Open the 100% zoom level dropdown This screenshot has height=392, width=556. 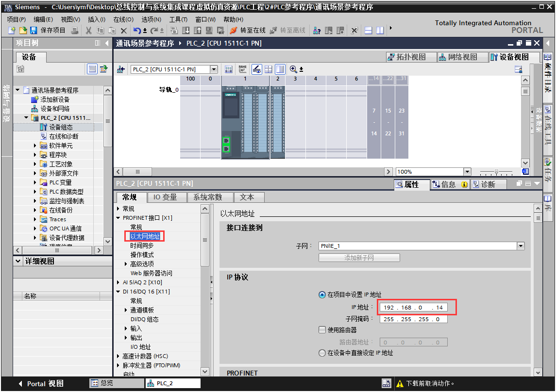tap(467, 172)
